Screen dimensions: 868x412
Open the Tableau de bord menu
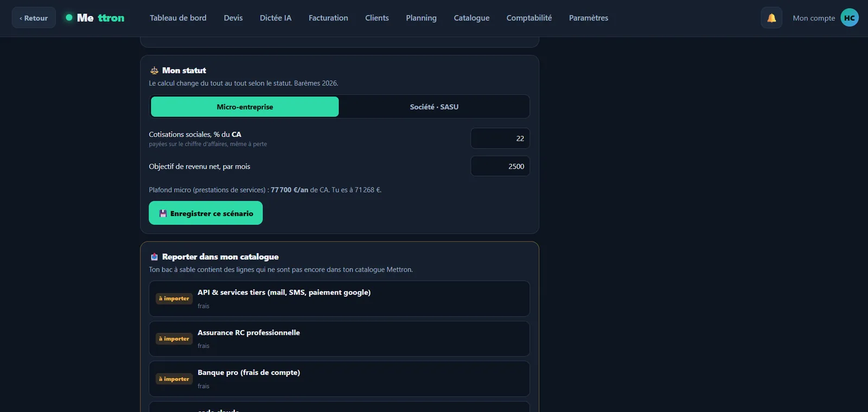click(178, 18)
